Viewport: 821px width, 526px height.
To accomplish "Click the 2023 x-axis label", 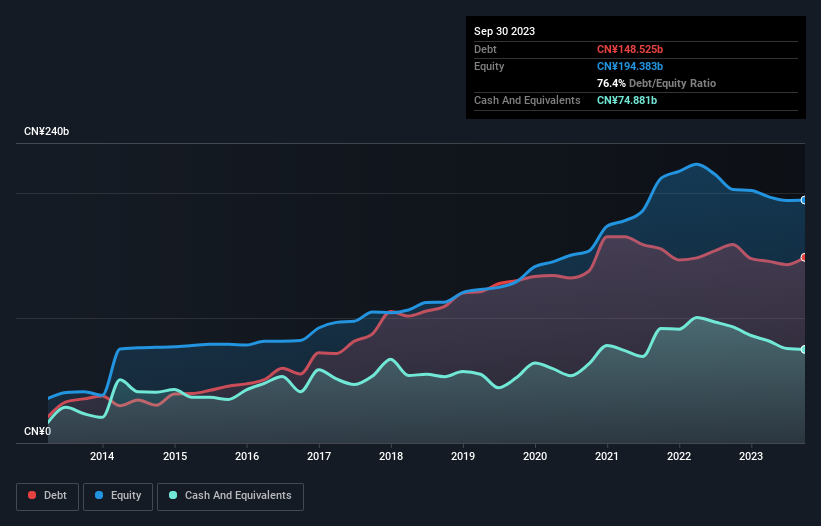I will pos(751,456).
